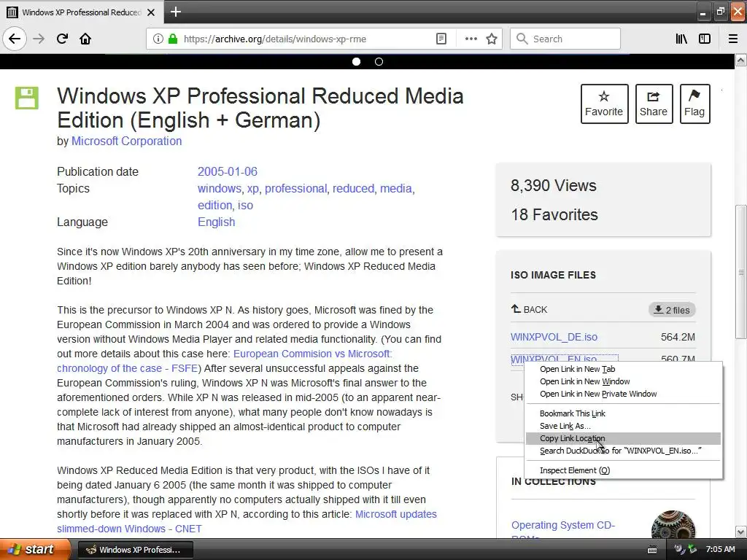Open the Microsoft Corporation author link
The image size is (747, 560).
[x=126, y=141]
